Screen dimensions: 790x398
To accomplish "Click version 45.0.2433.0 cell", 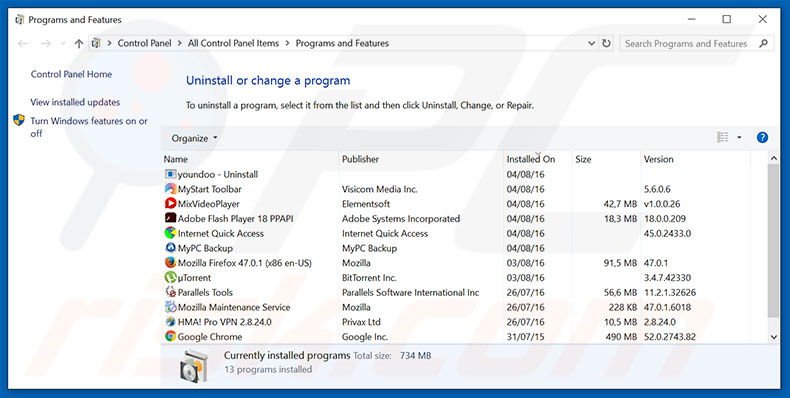I will click(667, 233).
